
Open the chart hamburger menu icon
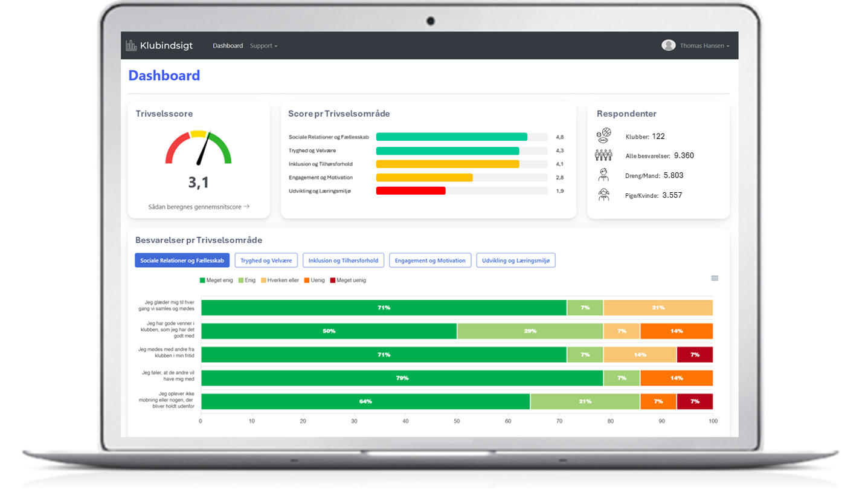tap(715, 278)
